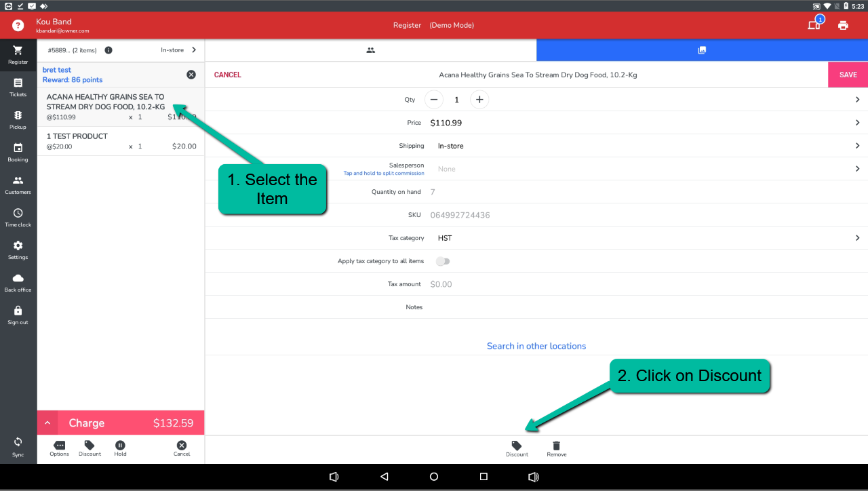Open order Options icon
The image size is (868, 491).
(59, 448)
